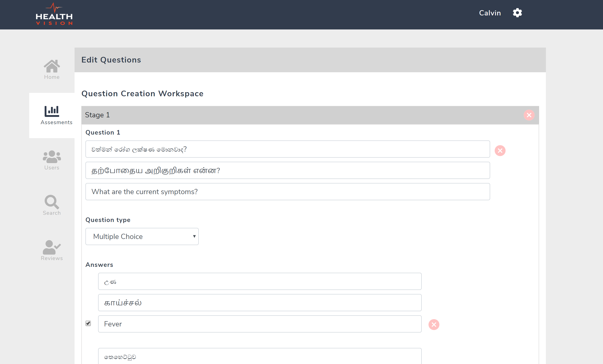The height and width of the screenshot is (364, 603).
Task: Open Search from the sidebar
Action: click(52, 205)
